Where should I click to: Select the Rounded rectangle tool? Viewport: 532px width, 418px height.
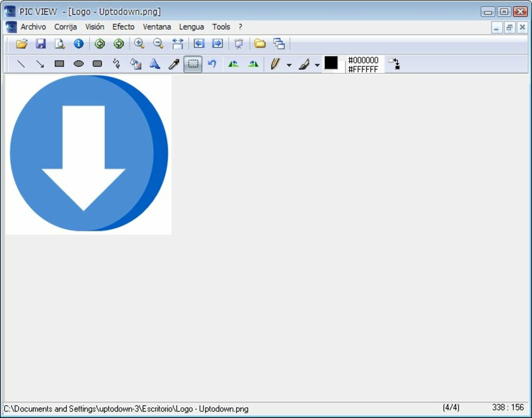98,64
